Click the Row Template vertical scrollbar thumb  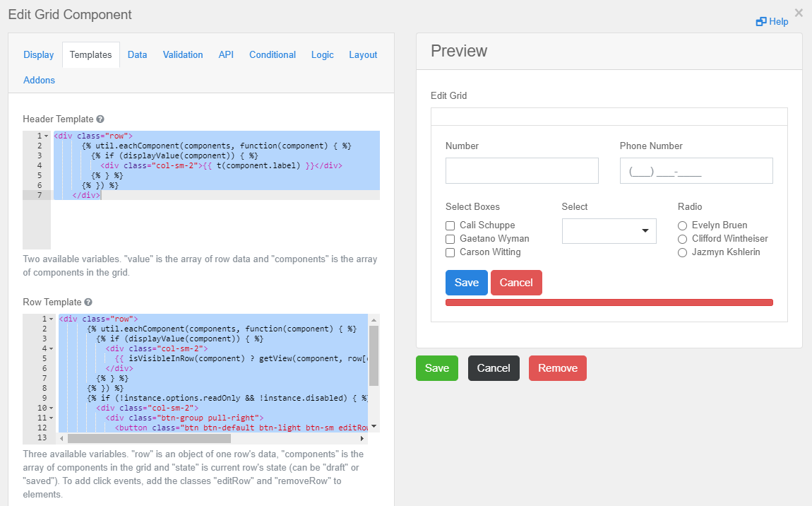(374, 355)
